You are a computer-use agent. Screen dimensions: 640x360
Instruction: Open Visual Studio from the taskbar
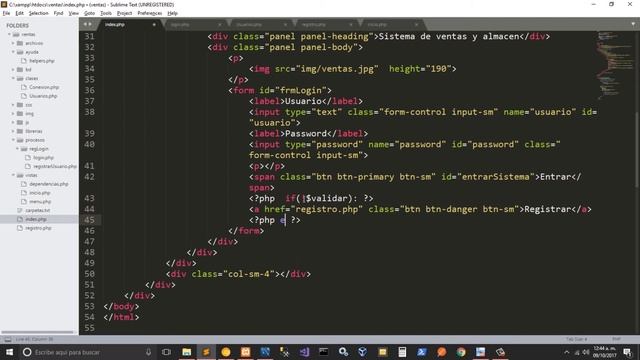coord(304,352)
